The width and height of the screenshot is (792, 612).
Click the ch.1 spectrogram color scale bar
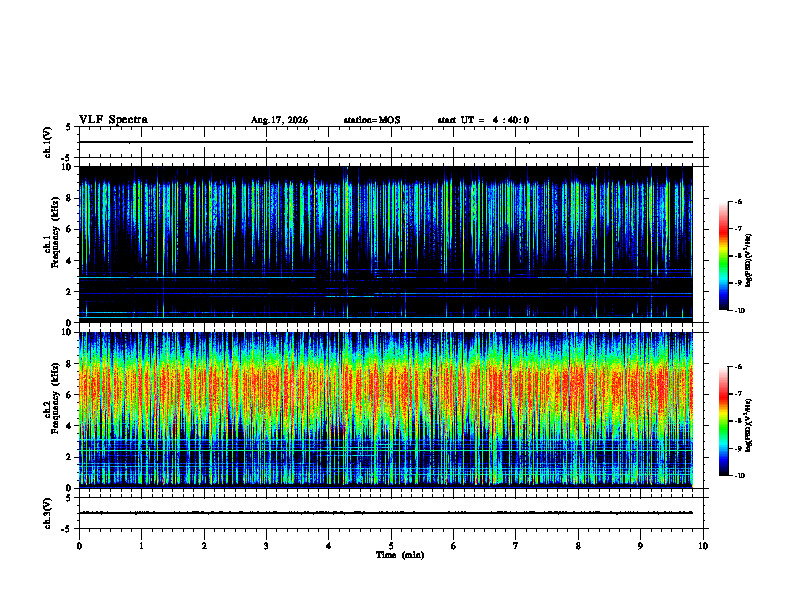(x=724, y=256)
